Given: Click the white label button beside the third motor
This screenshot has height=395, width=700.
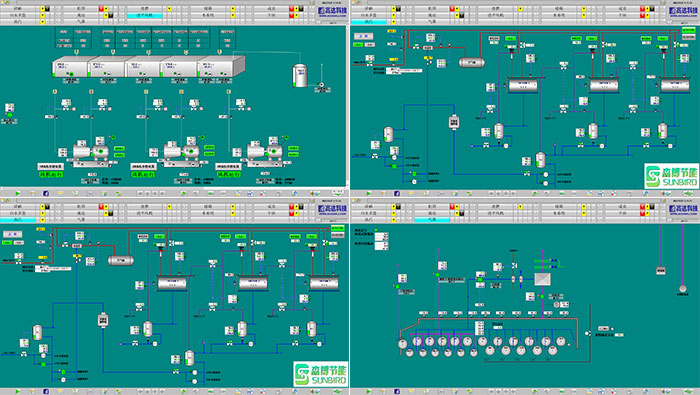Looking at the screenshot, I should pyautogui.click(x=228, y=166).
